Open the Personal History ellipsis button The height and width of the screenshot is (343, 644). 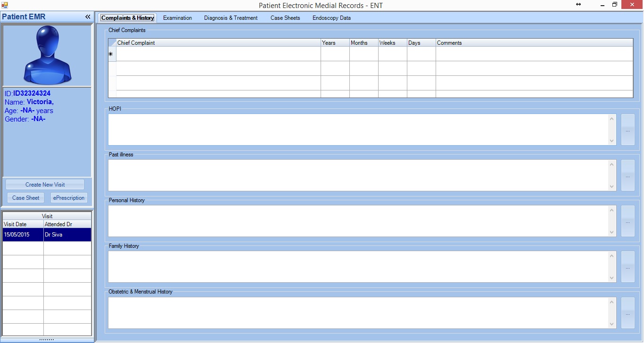[627, 221]
